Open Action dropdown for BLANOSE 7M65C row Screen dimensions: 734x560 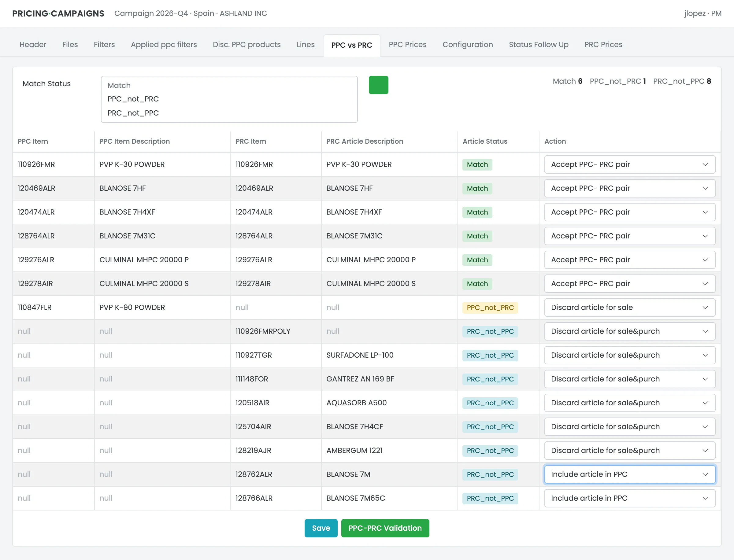click(630, 498)
